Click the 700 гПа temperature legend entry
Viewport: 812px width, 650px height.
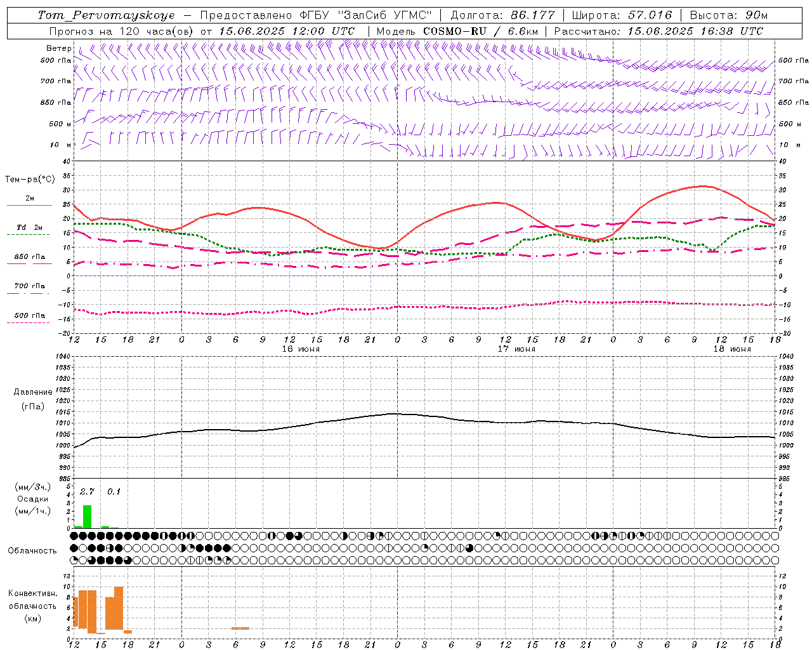(x=29, y=286)
